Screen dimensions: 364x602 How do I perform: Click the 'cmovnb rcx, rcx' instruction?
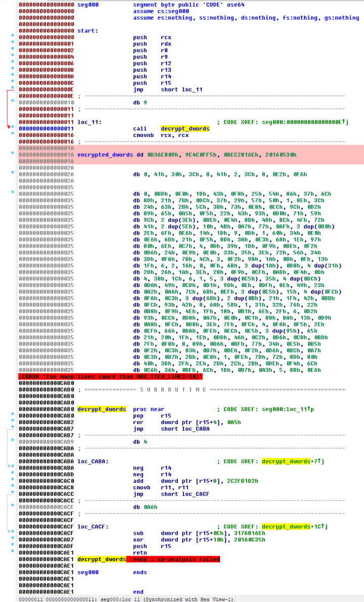tap(161, 135)
